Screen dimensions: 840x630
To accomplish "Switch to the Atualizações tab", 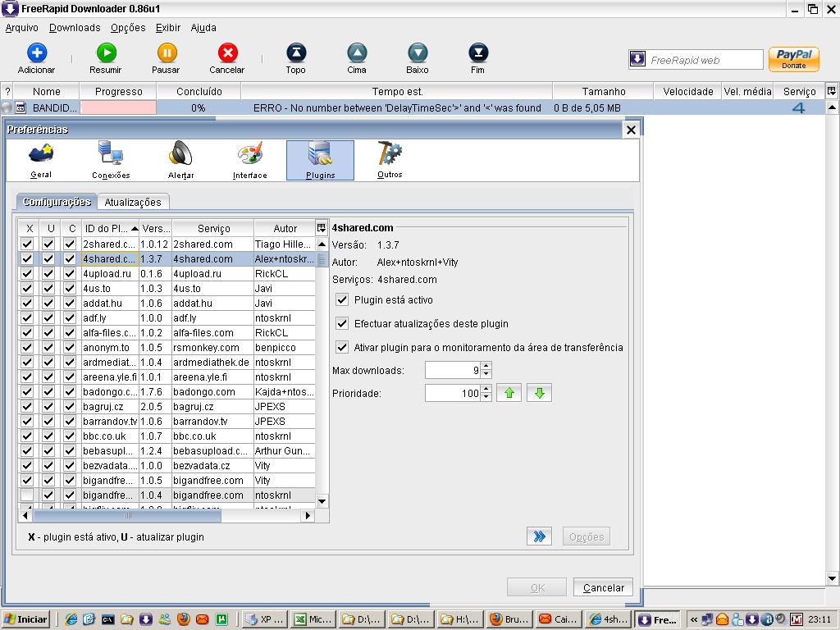I will (133, 202).
